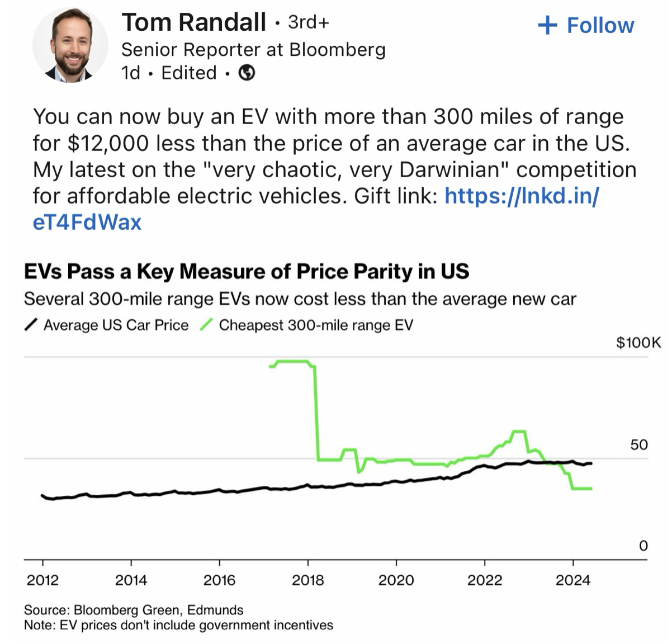Click Tom Randall's profile photo

(x=70, y=46)
